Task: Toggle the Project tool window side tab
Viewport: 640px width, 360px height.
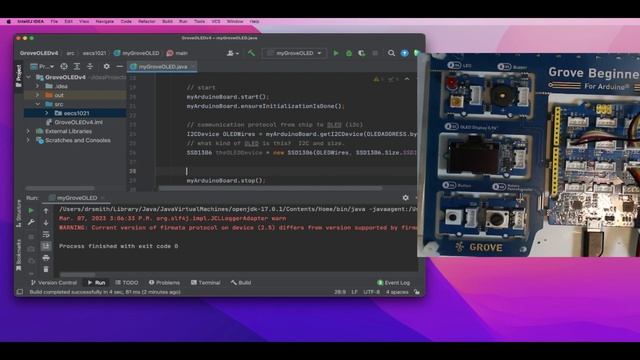Action: pos(18,76)
